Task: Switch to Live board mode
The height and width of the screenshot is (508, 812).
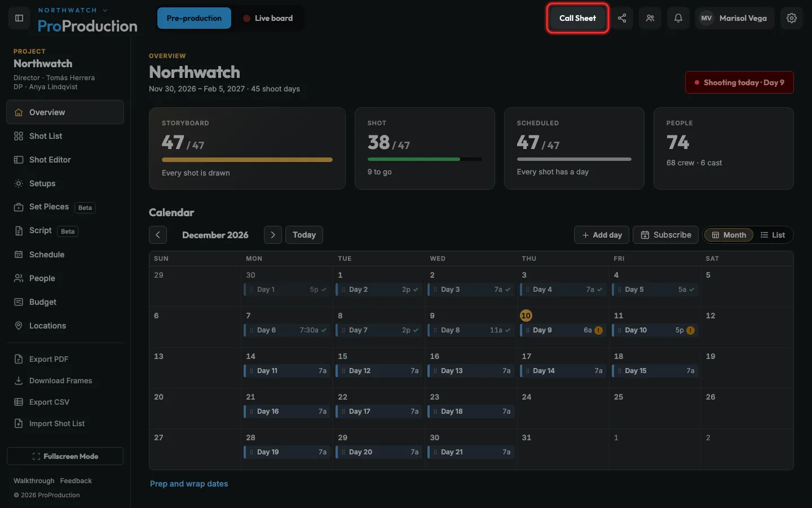Action: 268,18
